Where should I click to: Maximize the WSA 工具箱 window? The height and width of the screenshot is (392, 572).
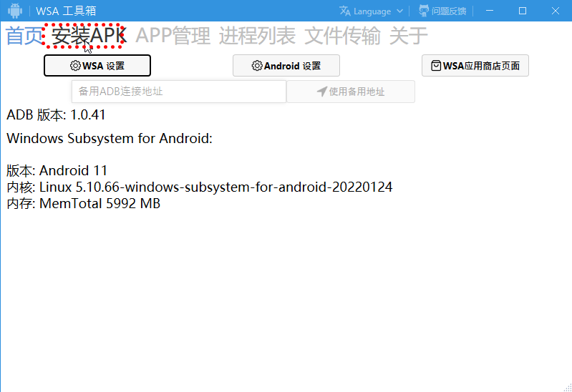coord(523,11)
